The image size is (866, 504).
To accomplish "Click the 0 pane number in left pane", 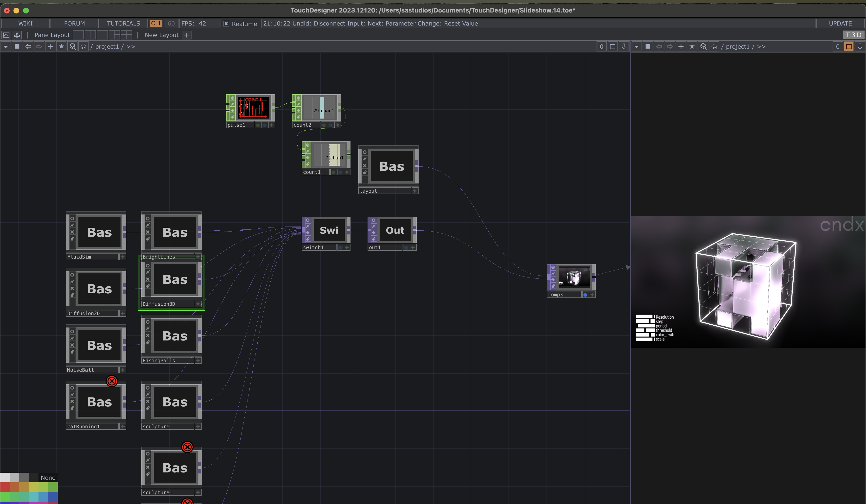I will 601,46.
